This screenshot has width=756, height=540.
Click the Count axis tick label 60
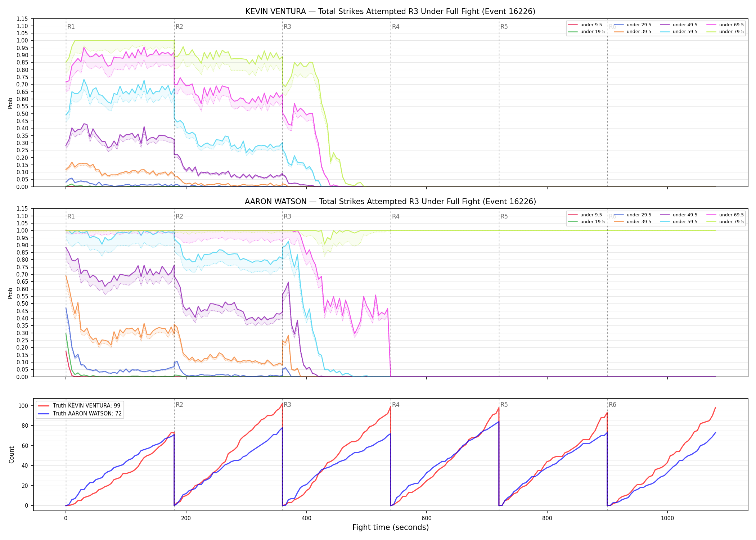tap(25, 446)
